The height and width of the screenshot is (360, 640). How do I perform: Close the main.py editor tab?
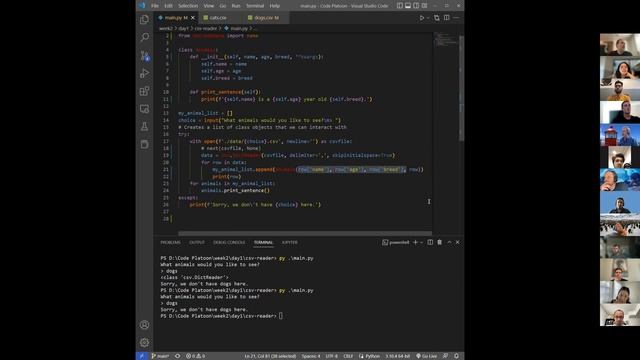[193, 18]
